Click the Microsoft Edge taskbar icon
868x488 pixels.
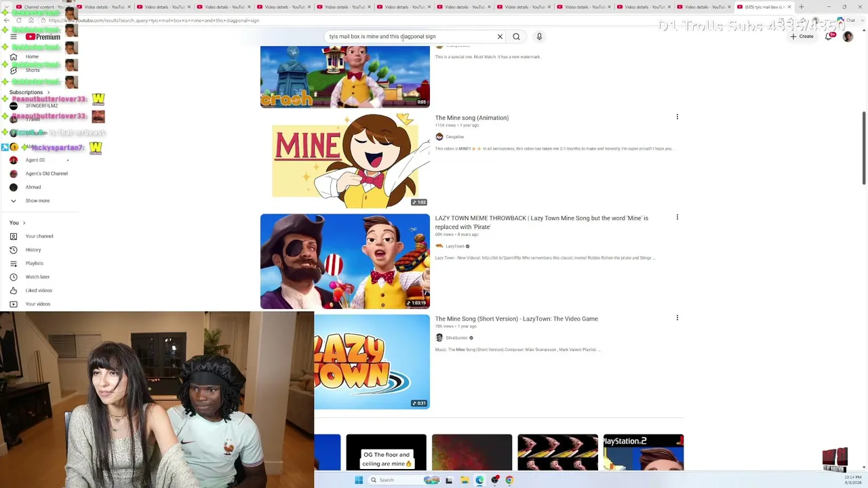click(x=480, y=480)
